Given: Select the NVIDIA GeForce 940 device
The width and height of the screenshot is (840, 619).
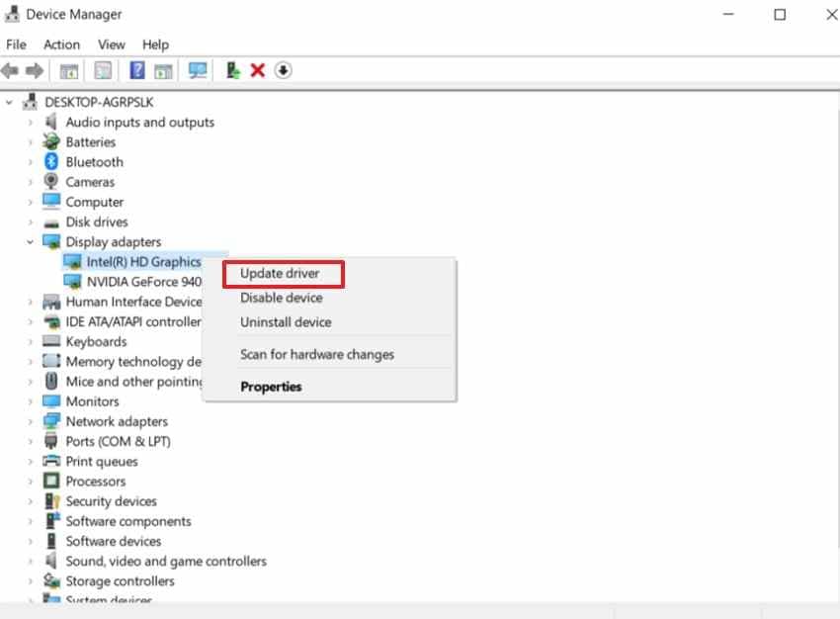Looking at the screenshot, I should (x=144, y=282).
